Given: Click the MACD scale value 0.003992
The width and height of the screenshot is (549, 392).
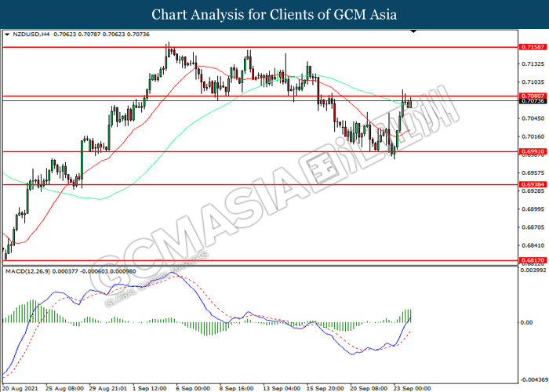Looking at the screenshot, I should pos(533,270).
